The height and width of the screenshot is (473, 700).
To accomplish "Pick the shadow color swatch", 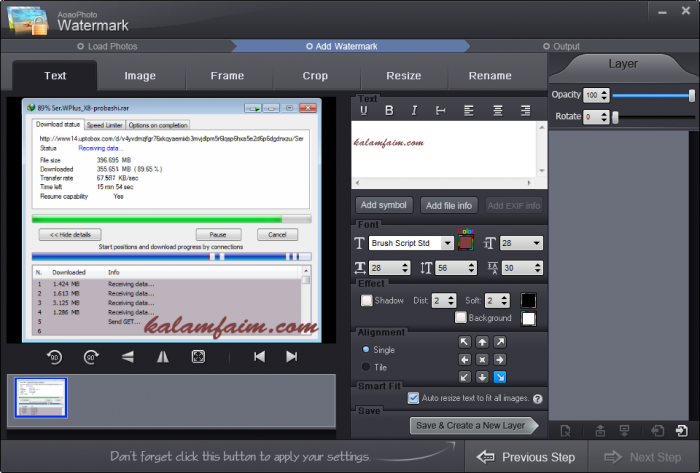I will (528, 301).
